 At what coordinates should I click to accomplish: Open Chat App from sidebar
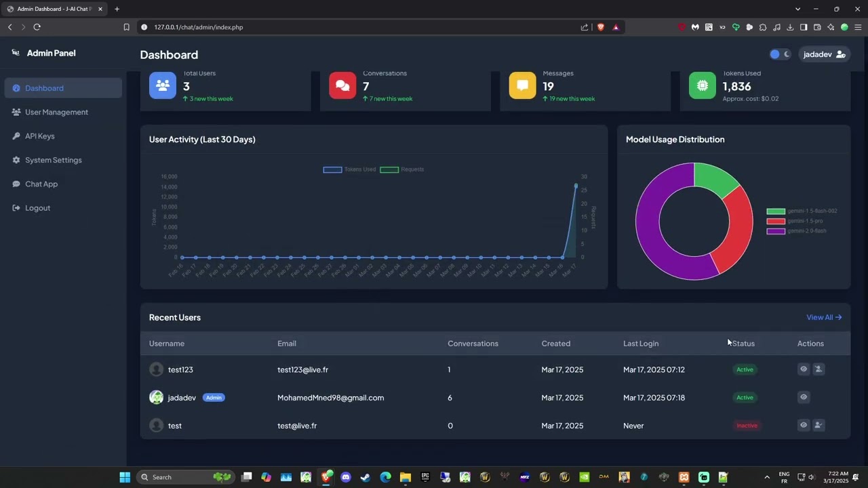click(x=63, y=184)
